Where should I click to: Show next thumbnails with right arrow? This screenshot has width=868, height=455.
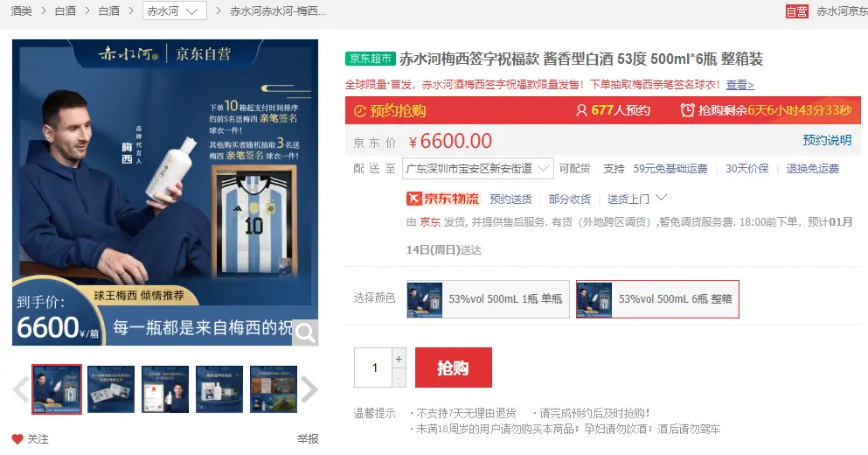309,389
